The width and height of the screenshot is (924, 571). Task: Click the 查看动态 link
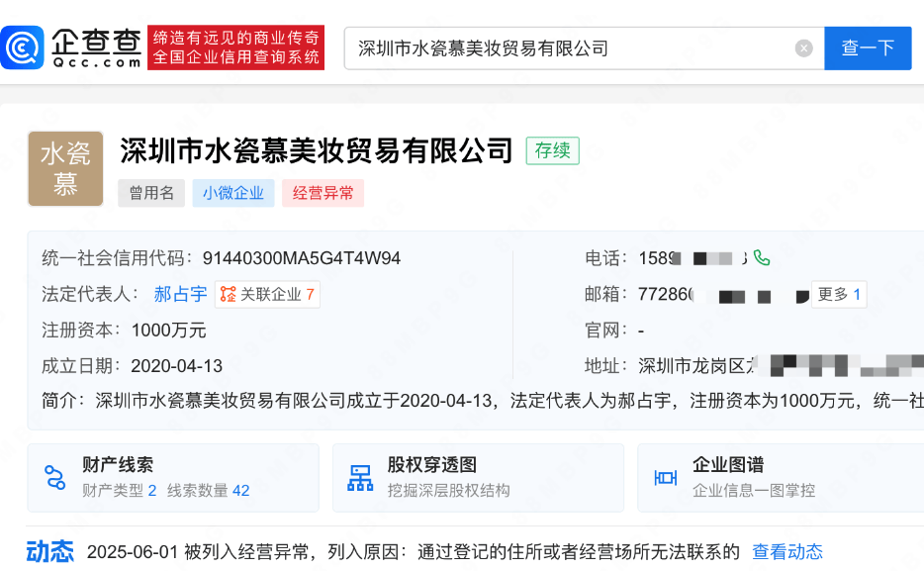click(x=787, y=552)
